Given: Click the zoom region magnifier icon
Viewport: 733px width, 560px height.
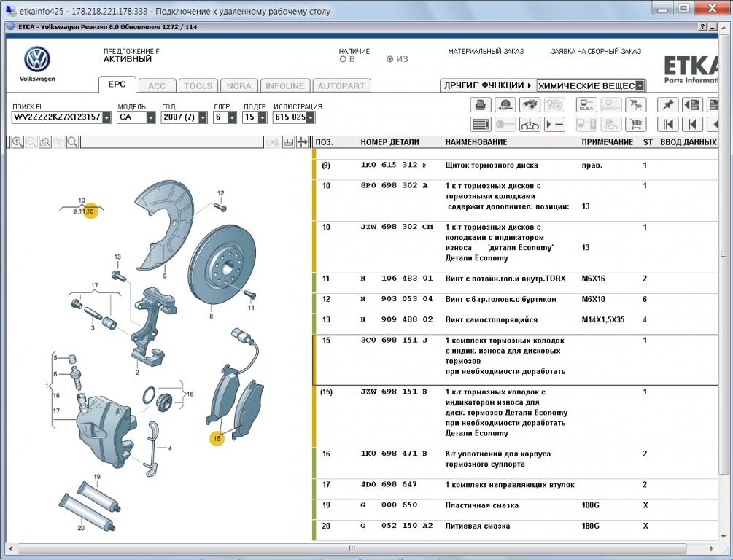Looking at the screenshot, I should pyautogui.click(x=45, y=142).
